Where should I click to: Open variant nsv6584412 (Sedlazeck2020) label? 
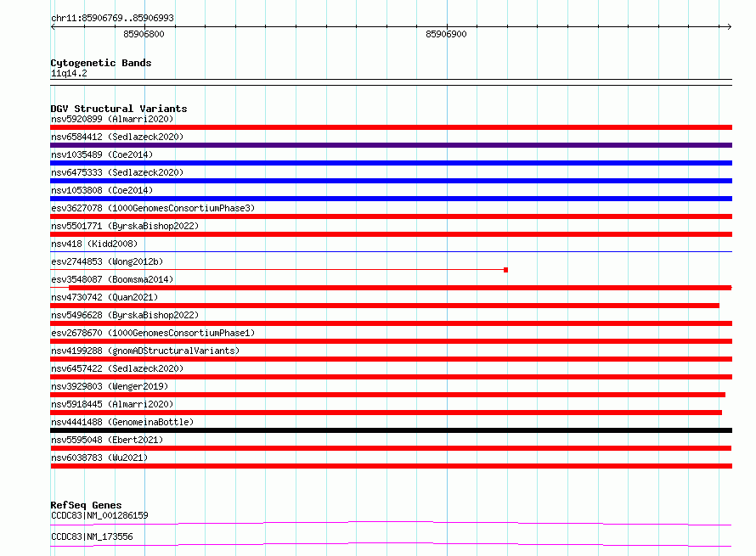click(117, 137)
